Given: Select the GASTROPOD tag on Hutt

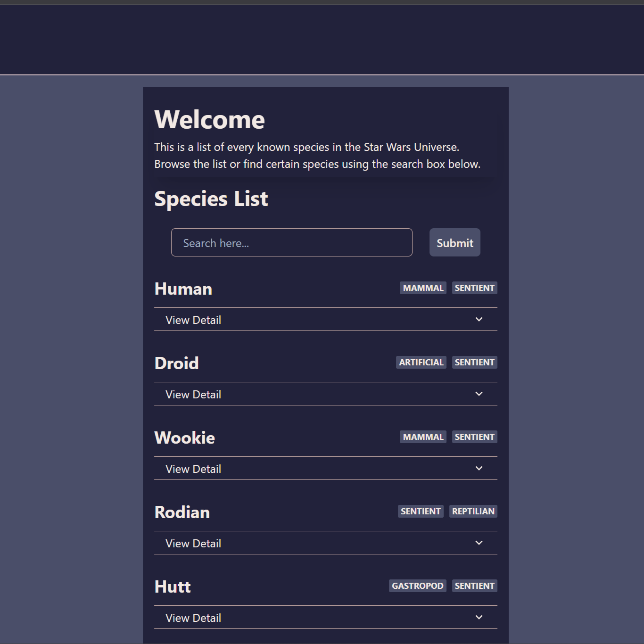Looking at the screenshot, I should [x=417, y=586].
